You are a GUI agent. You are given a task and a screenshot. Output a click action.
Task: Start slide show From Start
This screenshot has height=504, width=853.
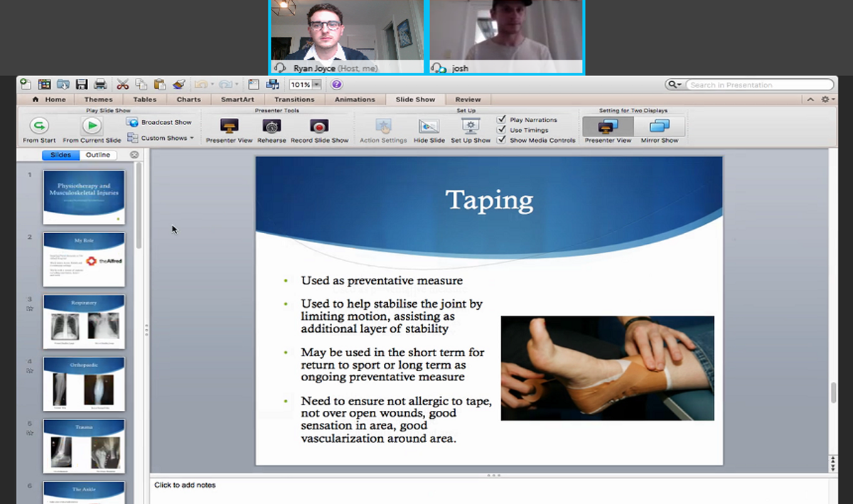pos(40,130)
